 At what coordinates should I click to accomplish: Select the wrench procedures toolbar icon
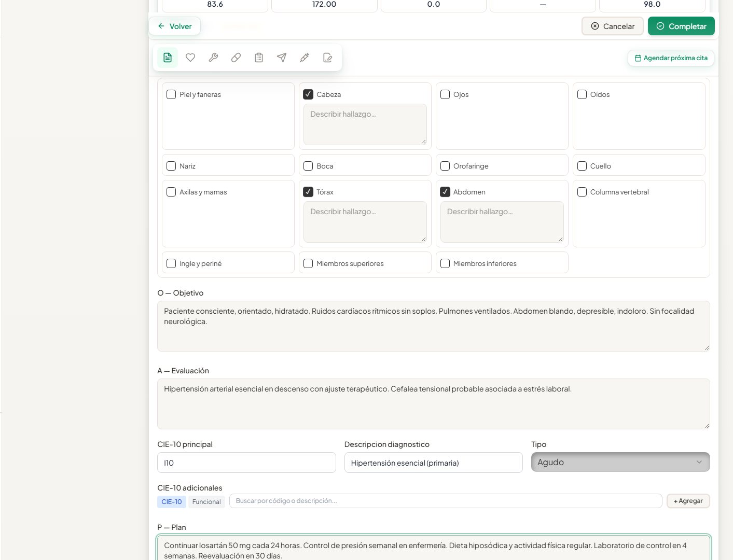[213, 58]
